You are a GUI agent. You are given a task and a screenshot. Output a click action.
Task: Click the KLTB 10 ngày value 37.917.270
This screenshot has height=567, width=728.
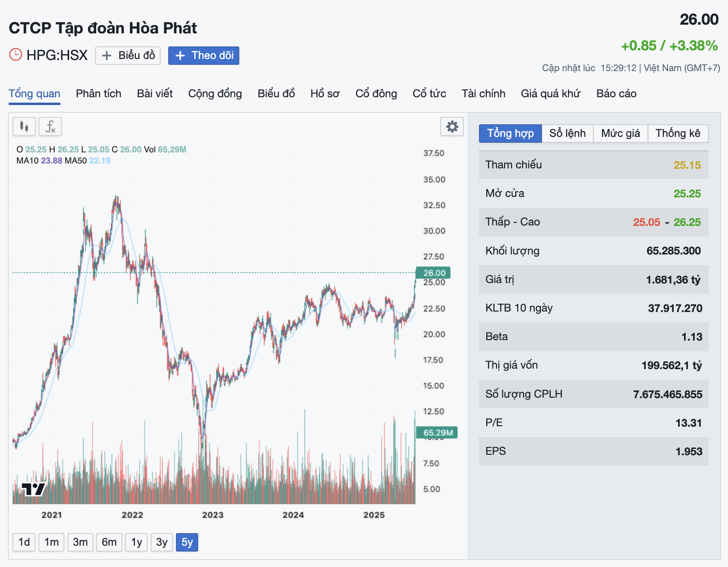tap(675, 308)
